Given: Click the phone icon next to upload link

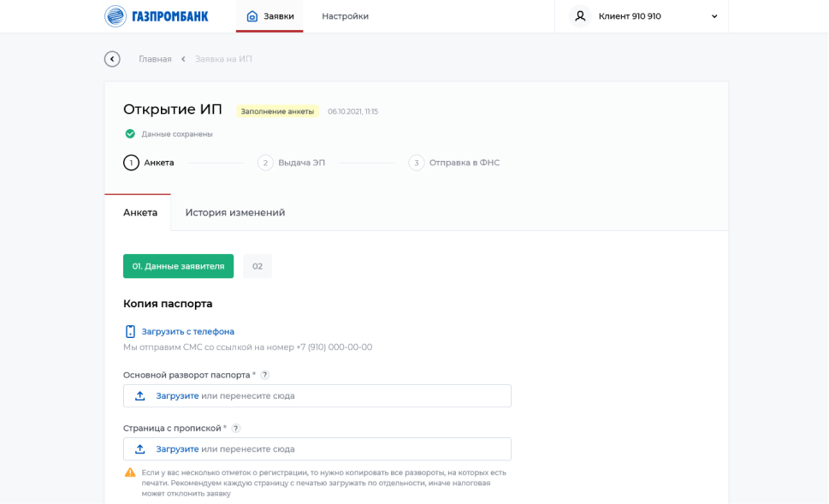Looking at the screenshot, I should coord(131,331).
